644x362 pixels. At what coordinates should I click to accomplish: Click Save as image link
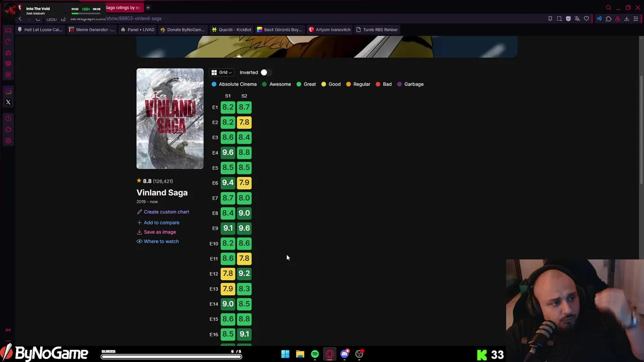pos(156,232)
